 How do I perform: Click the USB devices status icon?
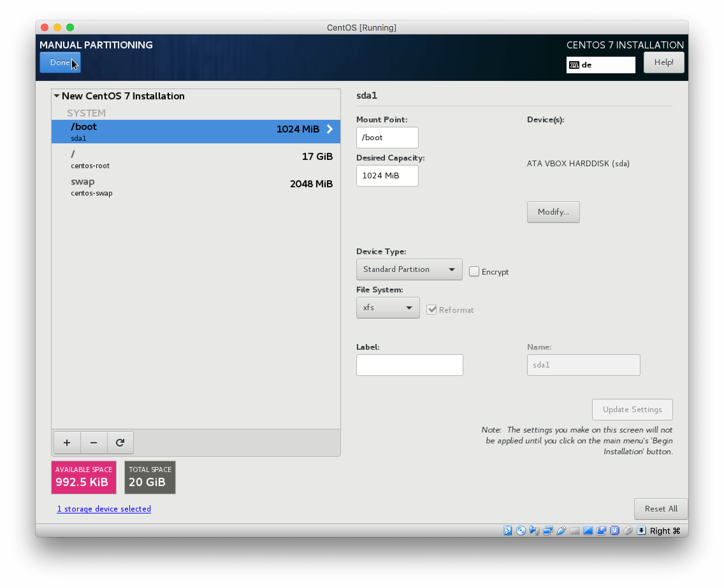click(x=561, y=530)
